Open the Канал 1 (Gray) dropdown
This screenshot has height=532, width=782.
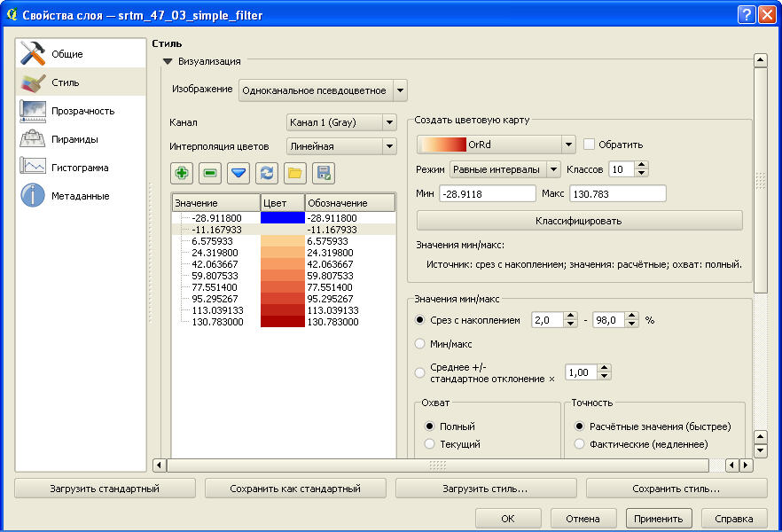click(x=340, y=122)
